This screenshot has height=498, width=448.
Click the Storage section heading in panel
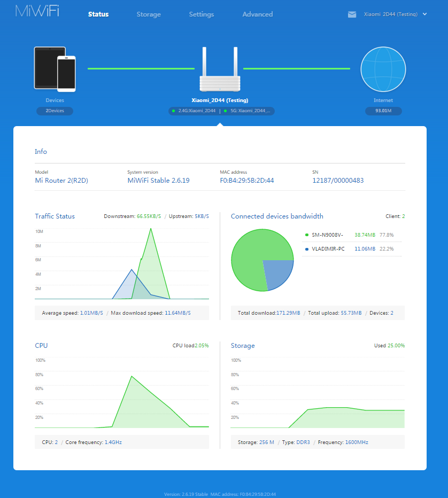click(243, 346)
